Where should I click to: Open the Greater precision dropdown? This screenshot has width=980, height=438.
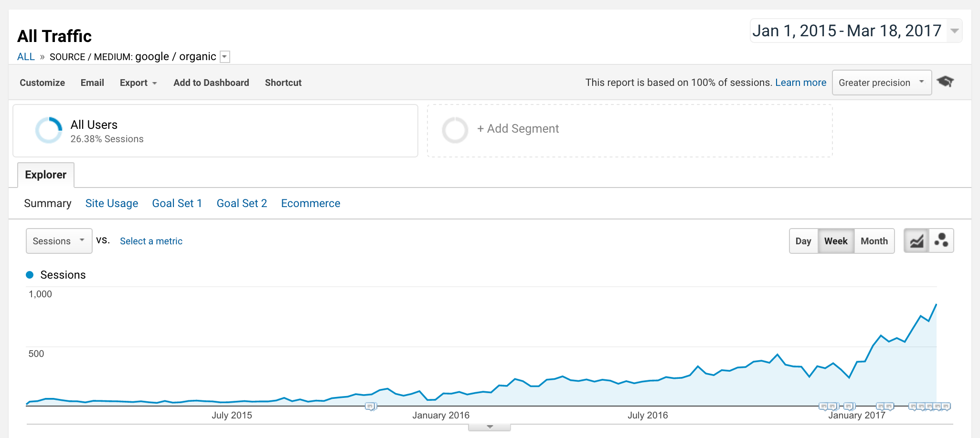[882, 83]
